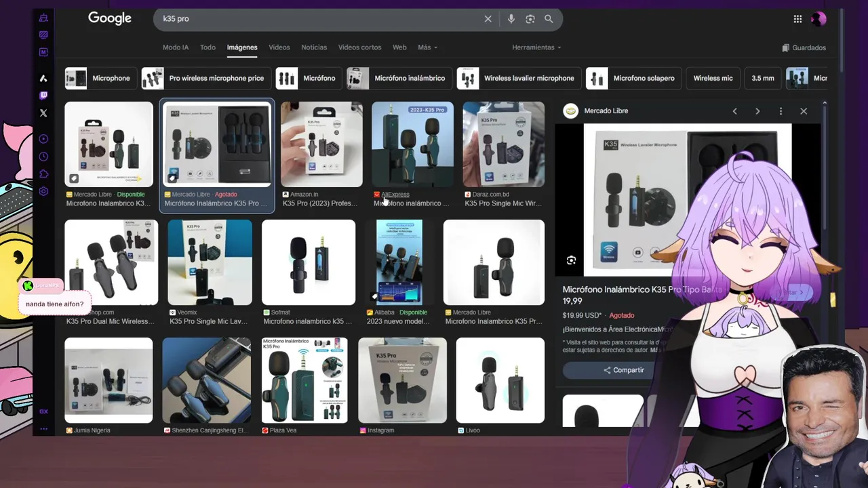Open more options in the preview panel
Viewport: 868px width, 488px height.
[x=781, y=111]
